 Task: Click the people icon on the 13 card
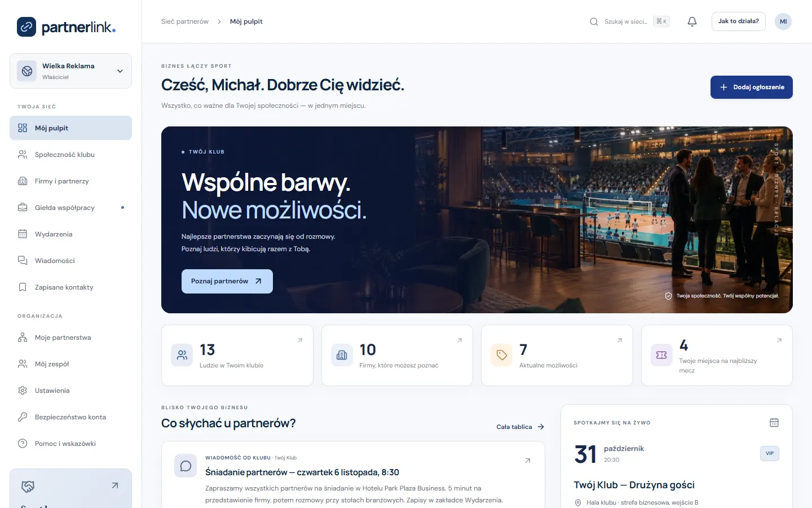pyautogui.click(x=182, y=355)
